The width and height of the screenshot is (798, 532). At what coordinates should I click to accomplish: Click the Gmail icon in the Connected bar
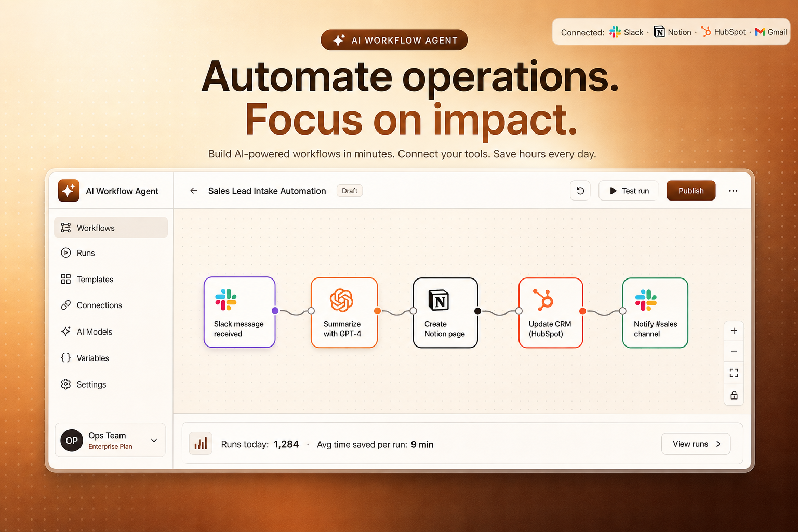coord(760,32)
